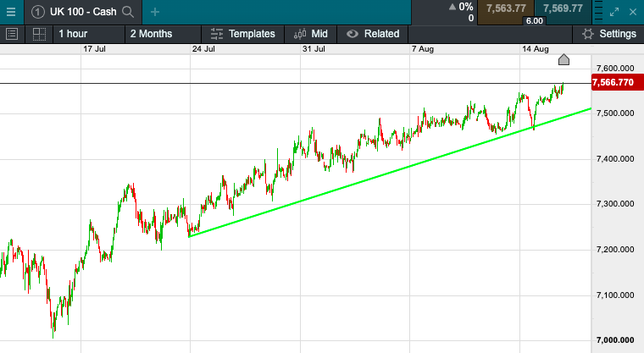Image resolution: width=644 pixels, height=353 pixels.
Task: Open the Templates menu
Action: pyautogui.click(x=243, y=34)
